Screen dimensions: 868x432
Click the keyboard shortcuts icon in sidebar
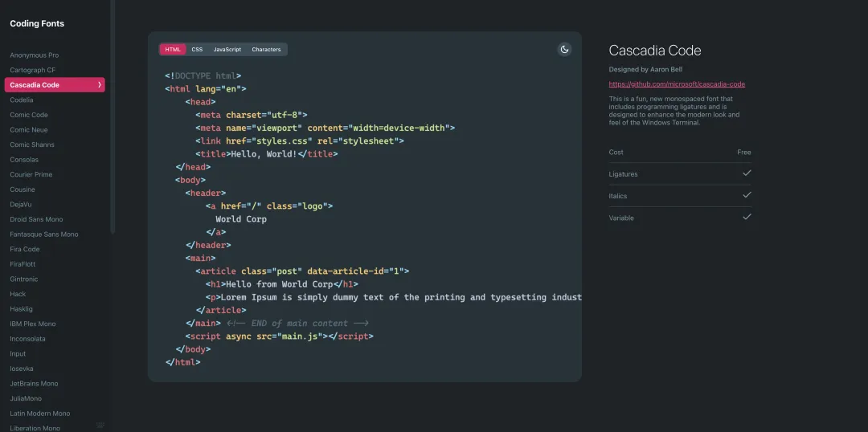click(100, 425)
